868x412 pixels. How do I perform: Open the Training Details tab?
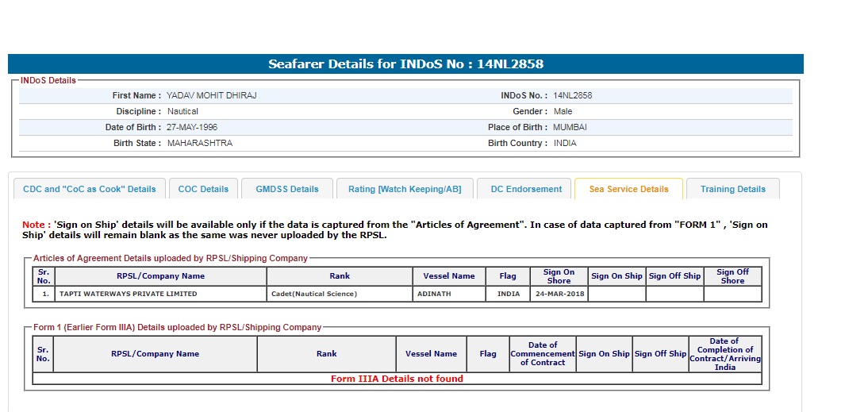tap(732, 189)
